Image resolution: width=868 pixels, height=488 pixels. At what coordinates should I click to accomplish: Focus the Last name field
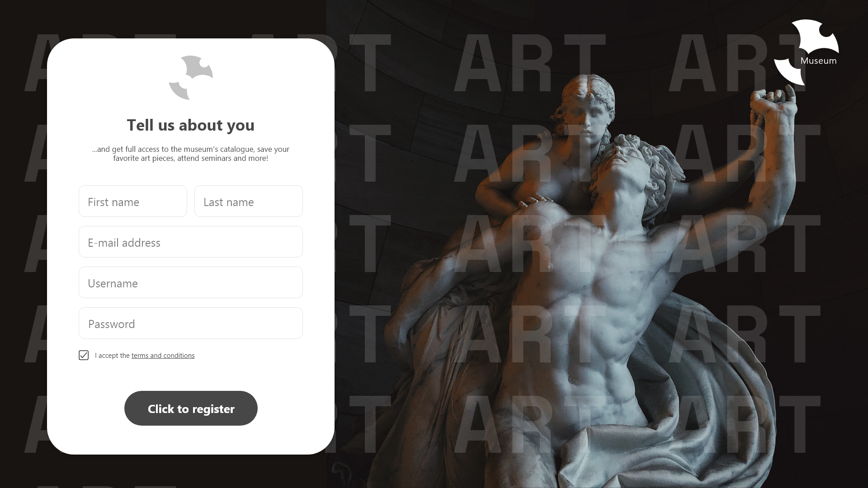pyautogui.click(x=249, y=201)
